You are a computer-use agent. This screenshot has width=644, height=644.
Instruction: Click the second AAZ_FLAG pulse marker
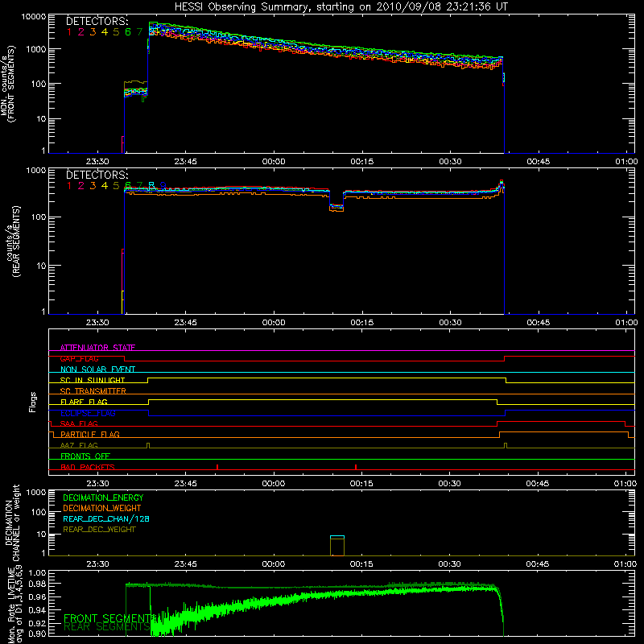(506, 445)
